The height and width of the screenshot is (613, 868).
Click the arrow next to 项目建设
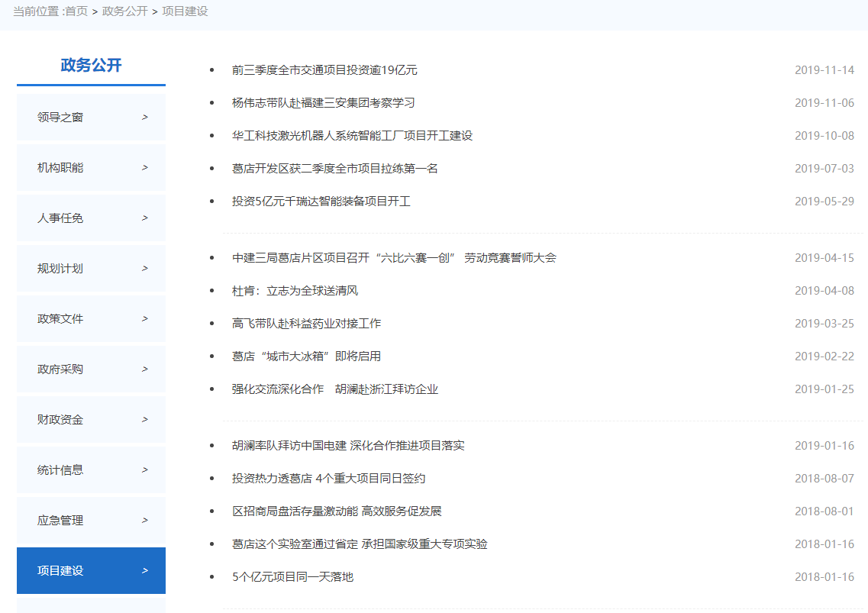pyautogui.click(x=145, y=571)
